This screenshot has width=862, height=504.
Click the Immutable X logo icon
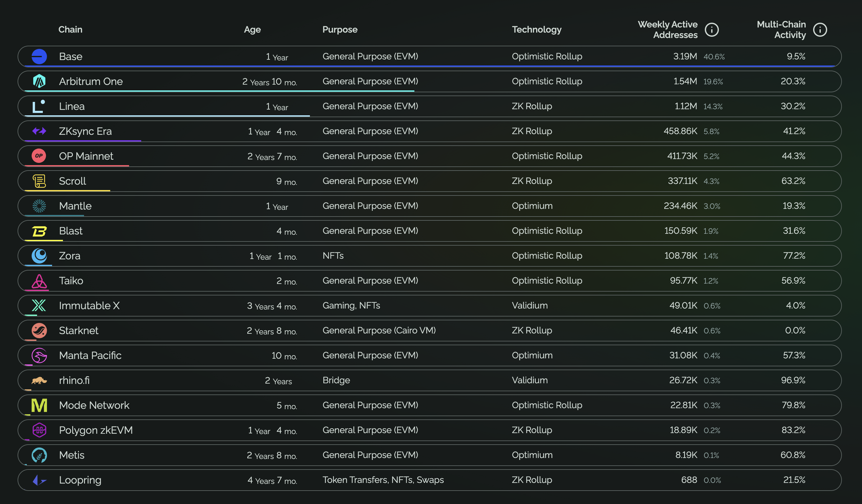(39, 305)
